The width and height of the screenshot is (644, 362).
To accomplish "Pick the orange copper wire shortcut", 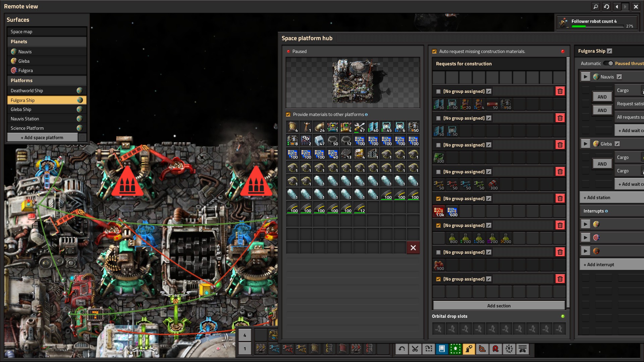I will pos(482,349).
